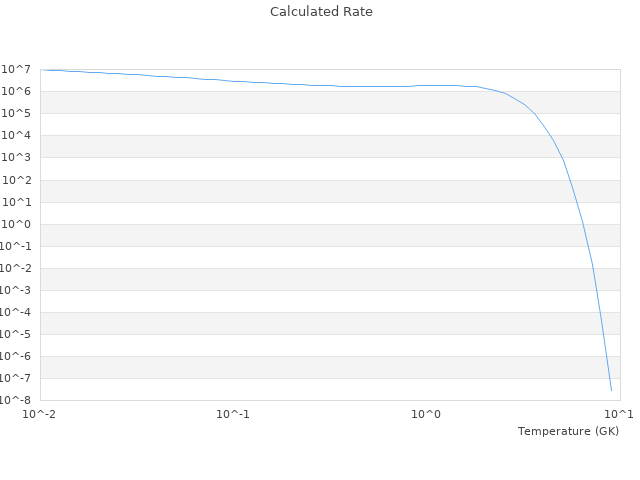
Task: Select the 10^2 y-axis tick label
Action: tap(16, 180)
